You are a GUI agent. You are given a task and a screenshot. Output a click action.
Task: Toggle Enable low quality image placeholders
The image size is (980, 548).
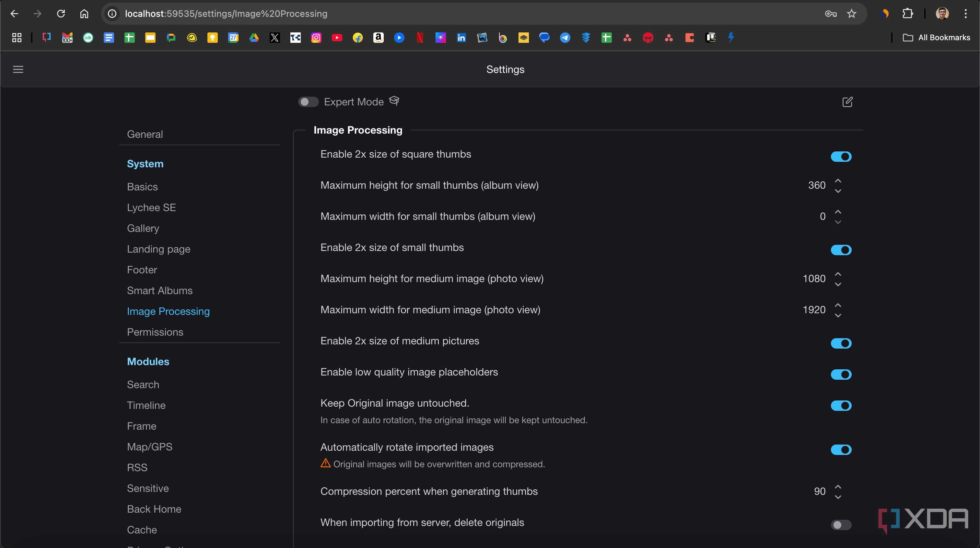(841, 375)
